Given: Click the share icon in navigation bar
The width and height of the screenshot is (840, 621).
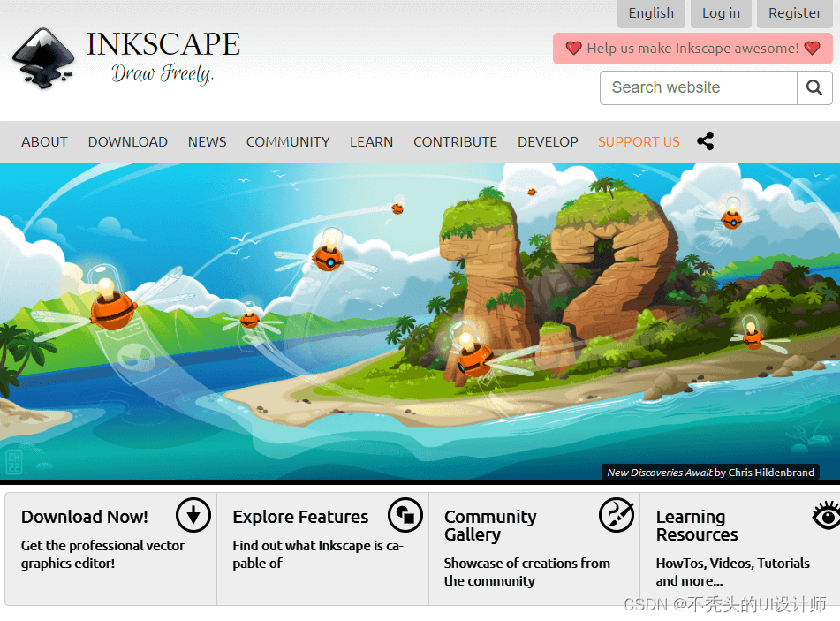Looking at the screenshot, I should pyautogui.click(x=705, y=141).
